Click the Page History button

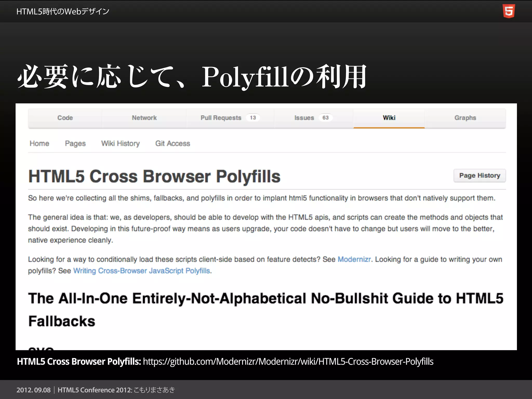click(480, 176)
